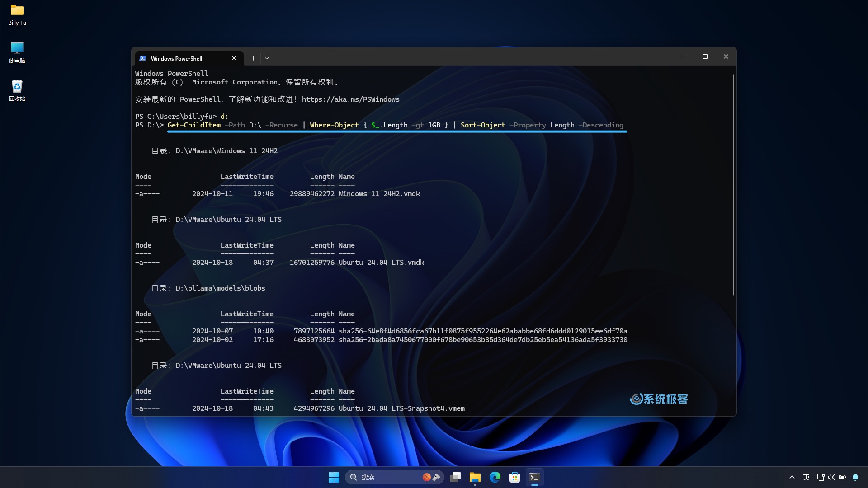Click the network status icon in system tray
The height and width of the screenshot is (488, 868).
click(x=821, y=477)
